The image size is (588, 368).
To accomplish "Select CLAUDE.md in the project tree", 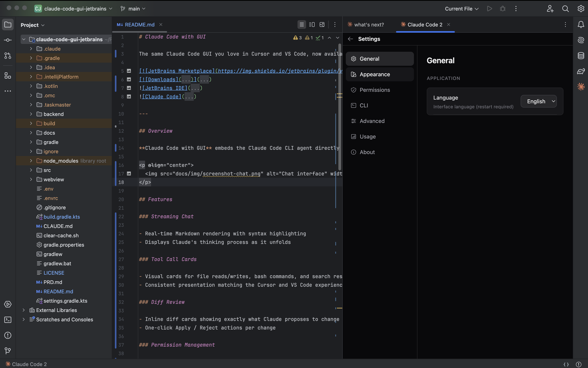I will (58, 226).
